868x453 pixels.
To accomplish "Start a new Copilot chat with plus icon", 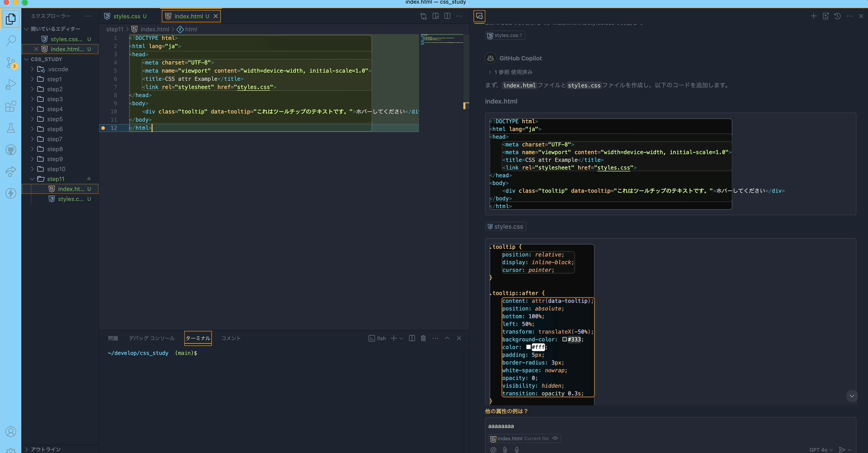I will click(814, 16).
